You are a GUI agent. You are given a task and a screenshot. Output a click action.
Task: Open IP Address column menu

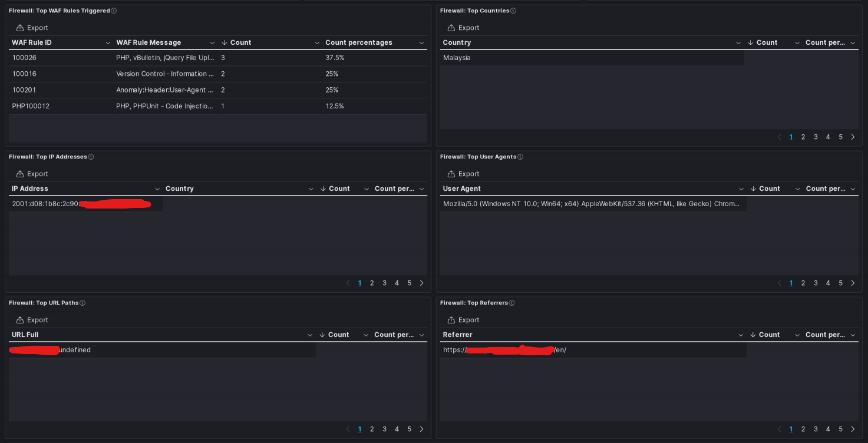tap(157, 189)
